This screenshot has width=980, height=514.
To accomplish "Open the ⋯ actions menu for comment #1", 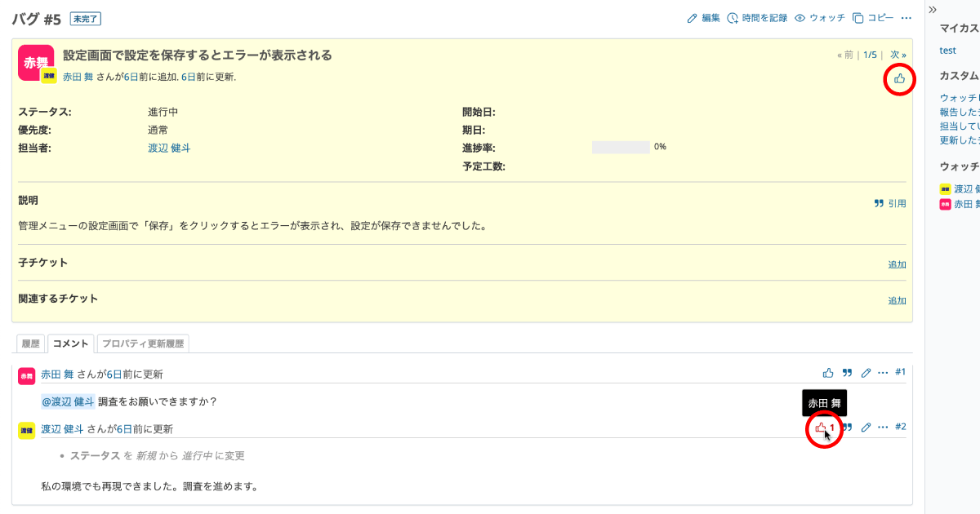I will [x=883, y=373].
